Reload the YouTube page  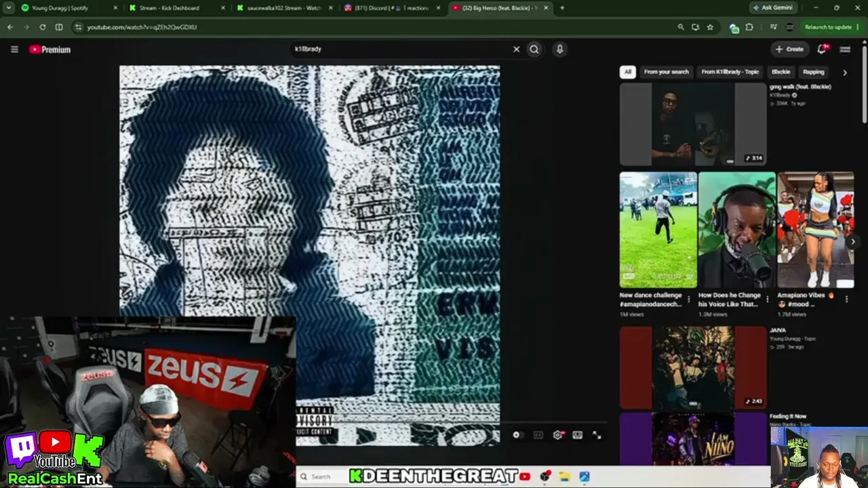click(43, 27)
